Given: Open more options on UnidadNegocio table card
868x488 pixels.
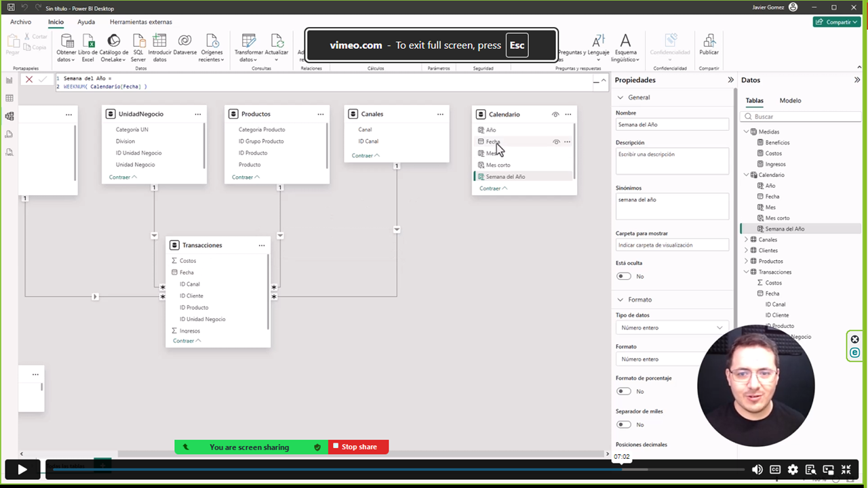Looking at the screenshot, I should click(198, 114).
